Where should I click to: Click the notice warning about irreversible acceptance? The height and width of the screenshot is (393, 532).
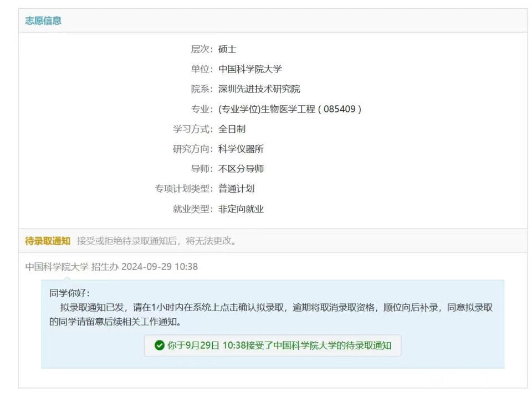[157, 241]
